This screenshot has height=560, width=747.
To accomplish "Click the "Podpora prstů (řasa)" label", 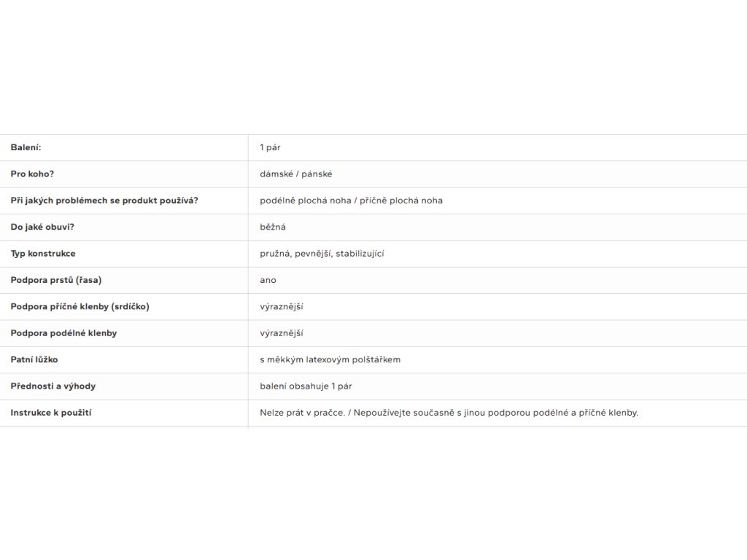I will tap(56, 280).
